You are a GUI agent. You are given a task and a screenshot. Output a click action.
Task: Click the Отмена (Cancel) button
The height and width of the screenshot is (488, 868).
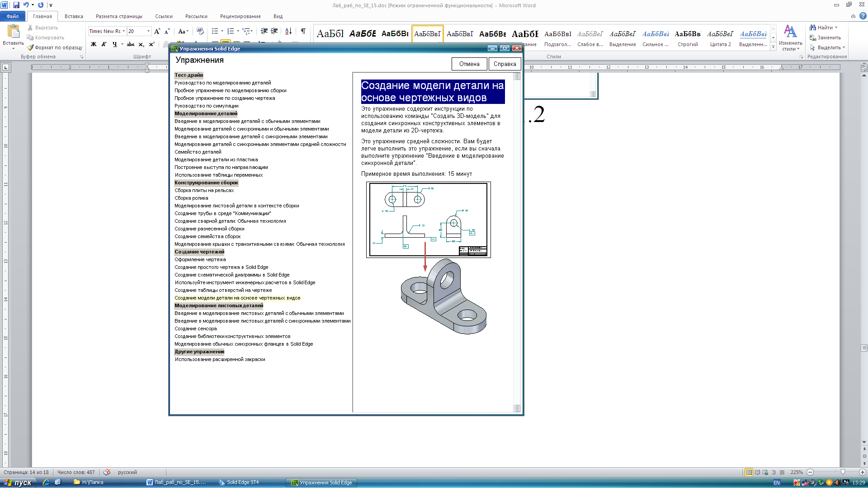tap(469, 64)
